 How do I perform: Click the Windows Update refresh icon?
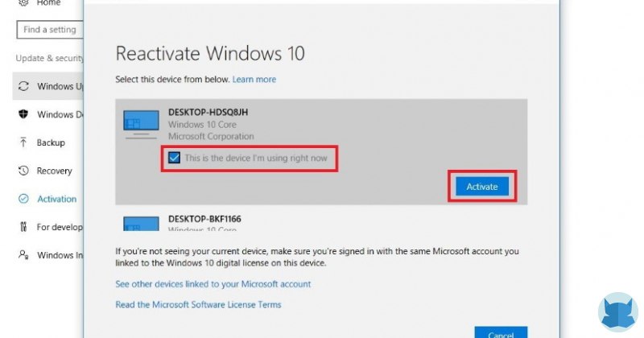[23, 86]
